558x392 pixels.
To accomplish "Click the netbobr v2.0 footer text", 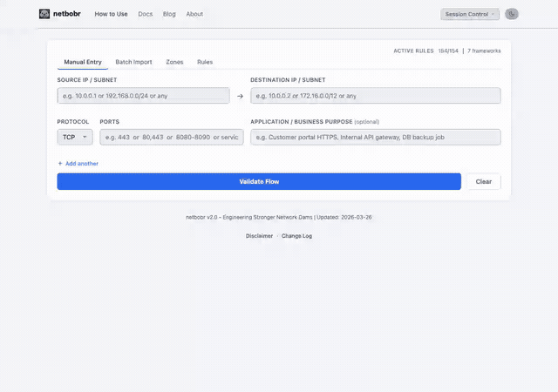I will 279,217.
